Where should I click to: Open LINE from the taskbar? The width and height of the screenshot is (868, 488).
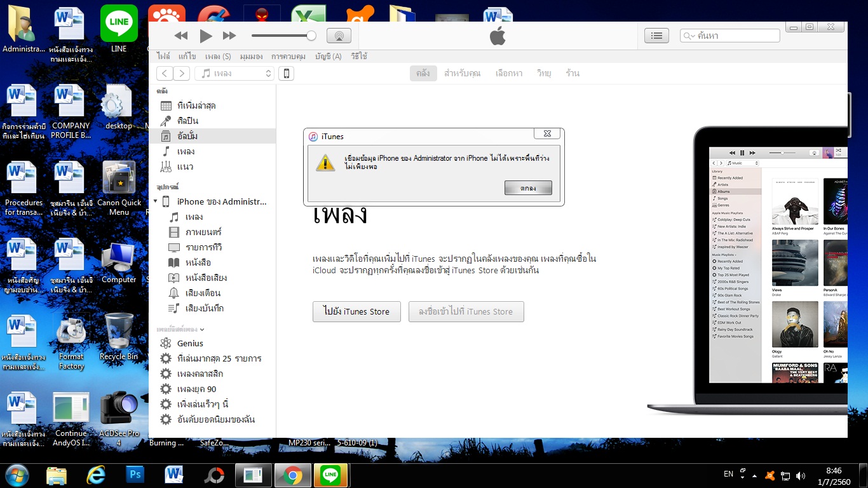click(330, 475)
